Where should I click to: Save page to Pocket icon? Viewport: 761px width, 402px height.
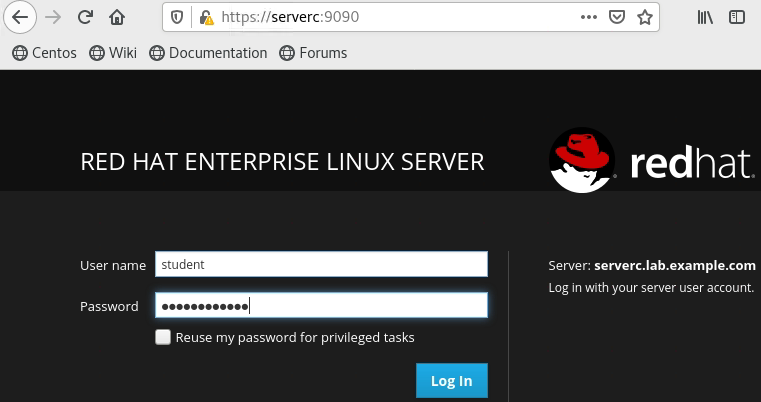tap(618, 17)
